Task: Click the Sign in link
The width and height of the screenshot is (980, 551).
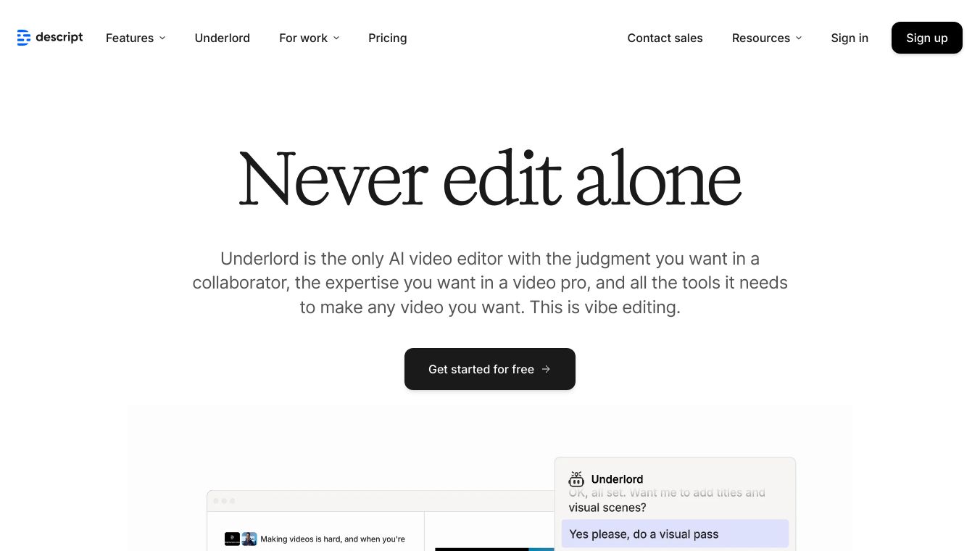Action: (850, 38)
